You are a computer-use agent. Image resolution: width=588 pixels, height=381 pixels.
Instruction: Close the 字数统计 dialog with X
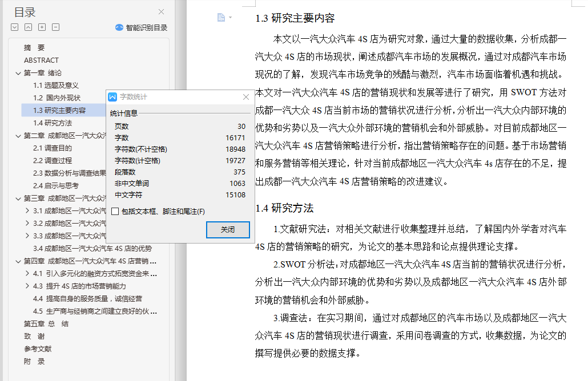click(246, 98)
